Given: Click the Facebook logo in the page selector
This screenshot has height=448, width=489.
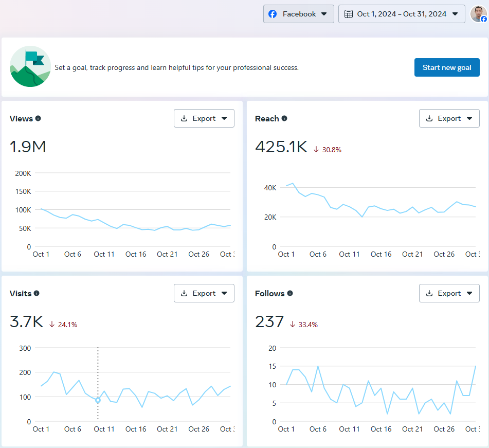Looking at the screenshot, I should [x=273, y=14].
